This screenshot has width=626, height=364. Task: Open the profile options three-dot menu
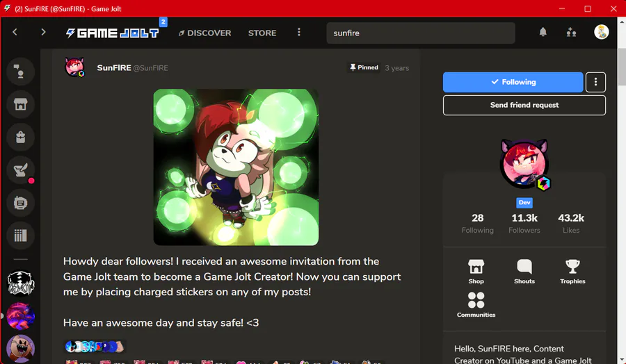595,82
